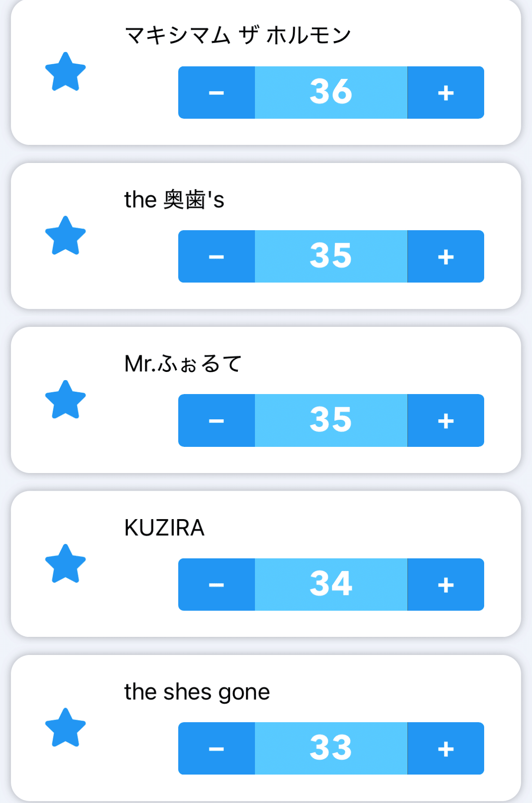532x803 pixels.
Task: Select the value 36 for マキシマム ザ ホルモン
Action: (x=331, y=93)
